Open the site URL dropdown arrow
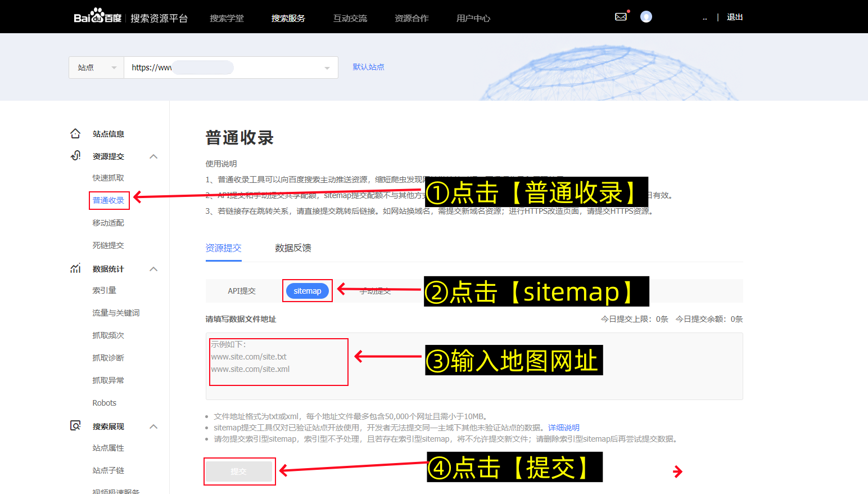Screen dimensions: 868x494 (327, 68)
